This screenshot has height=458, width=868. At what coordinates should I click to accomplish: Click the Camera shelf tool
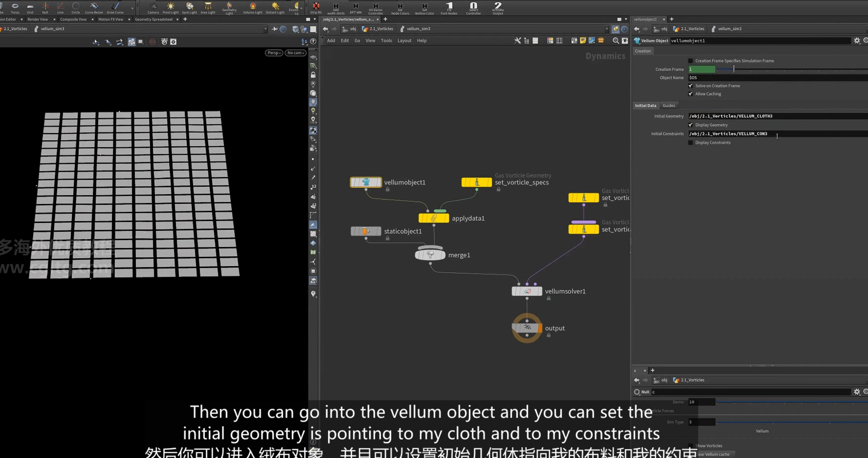coord(153,8)
